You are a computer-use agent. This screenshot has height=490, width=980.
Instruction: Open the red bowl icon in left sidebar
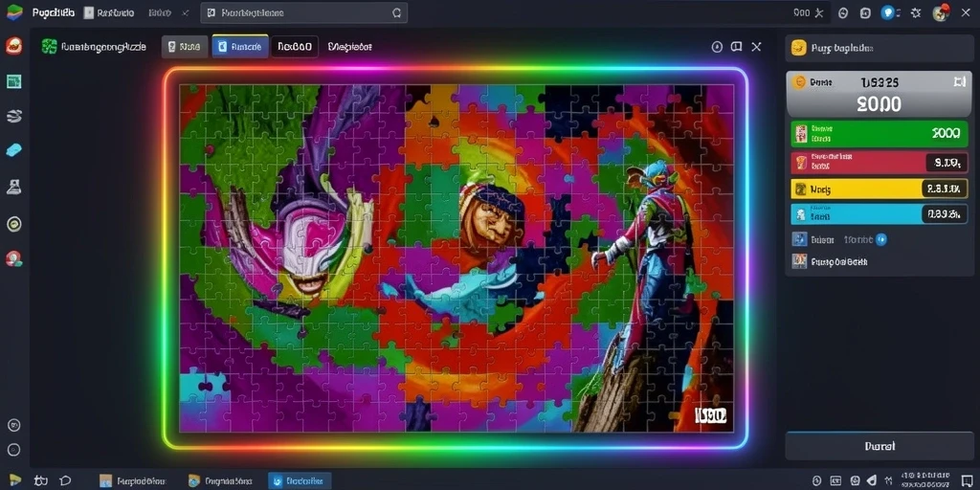[x=13, y=46]
